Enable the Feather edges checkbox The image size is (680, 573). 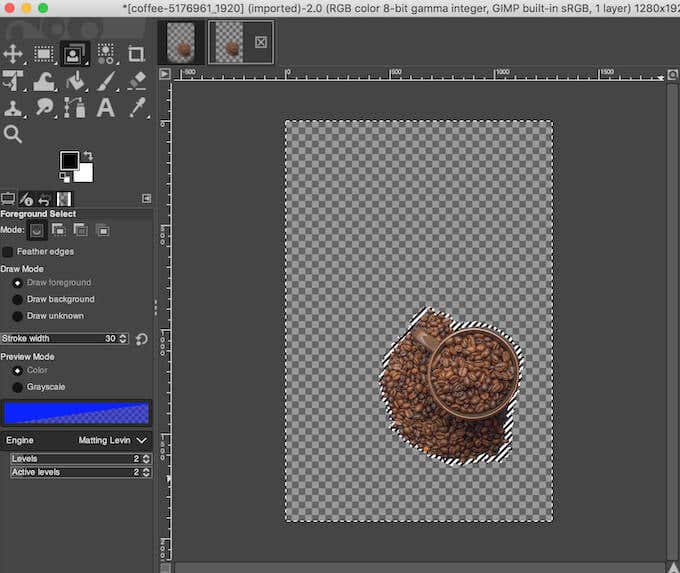tap(8, 252)
